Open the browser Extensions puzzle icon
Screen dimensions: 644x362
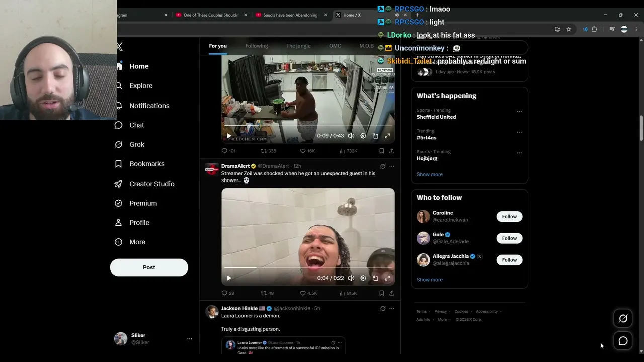(x=594, y=29)
